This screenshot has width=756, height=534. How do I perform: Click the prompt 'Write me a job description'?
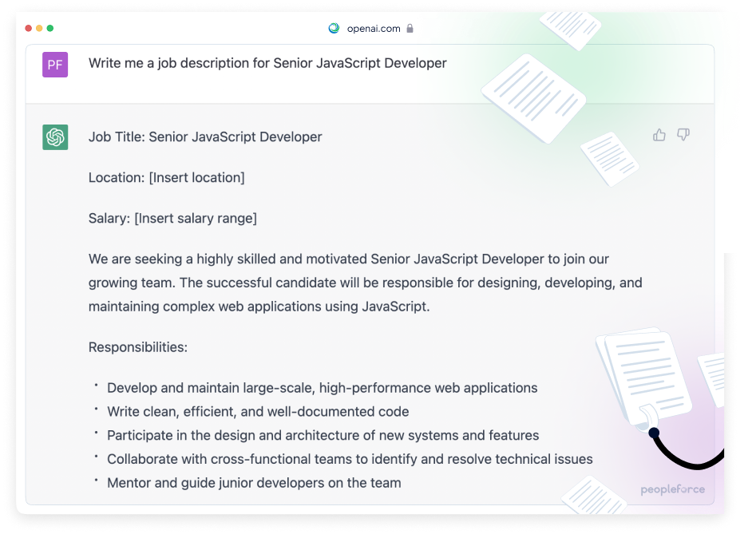coord(267,63)
